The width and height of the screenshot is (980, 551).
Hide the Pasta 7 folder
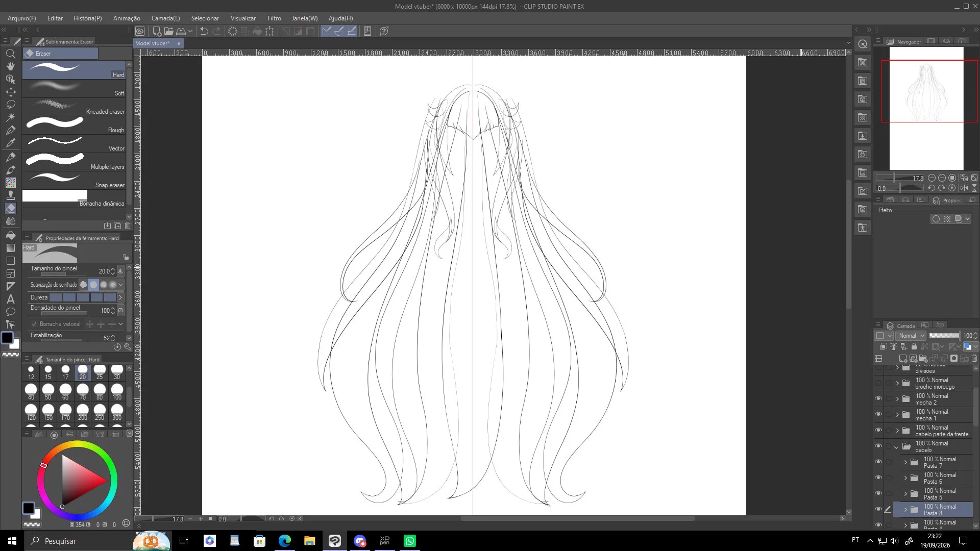pos(878,462)
